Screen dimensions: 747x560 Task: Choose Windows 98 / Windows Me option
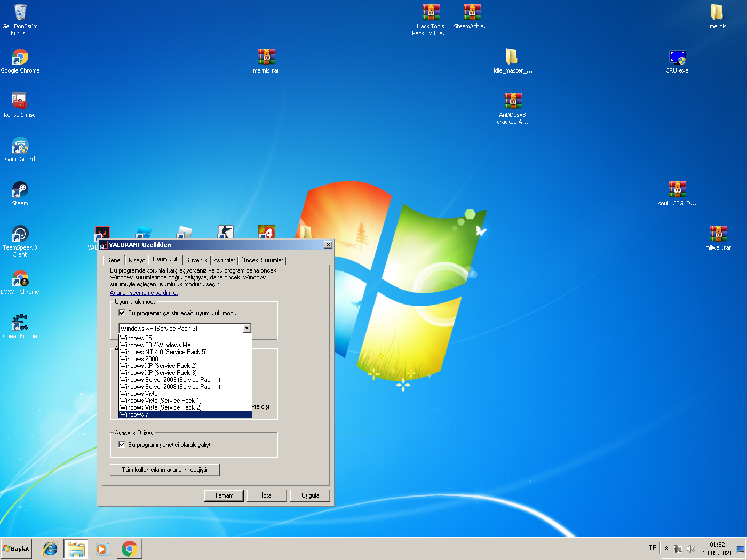[x=185, y=345]
